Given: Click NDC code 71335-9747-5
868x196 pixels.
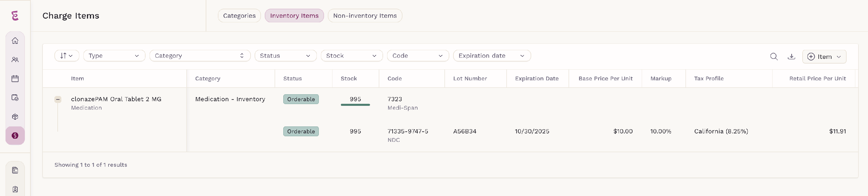Looking at the screenshot, I should [x=408, y=131].
